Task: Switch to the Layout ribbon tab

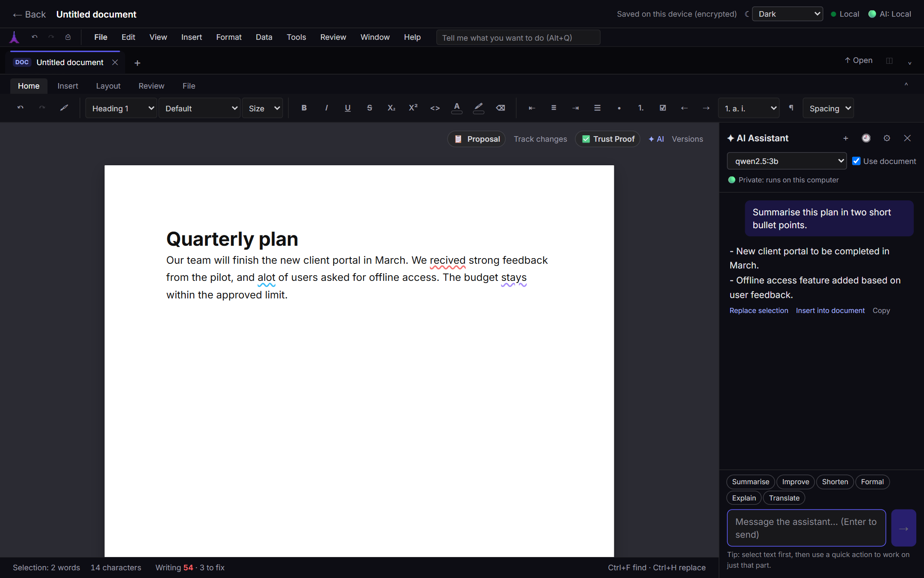Action: point(108,86)
